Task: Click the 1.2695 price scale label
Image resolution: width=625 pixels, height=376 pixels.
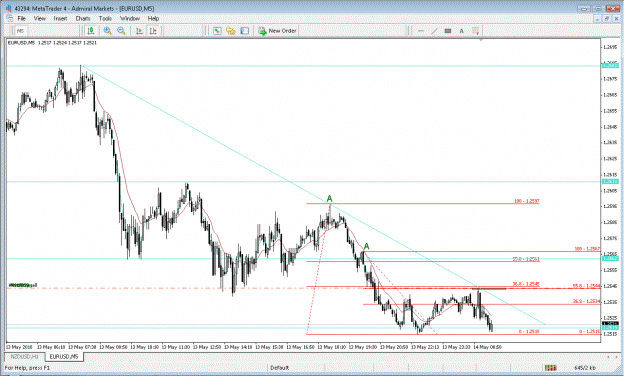Action: point(610,47)
